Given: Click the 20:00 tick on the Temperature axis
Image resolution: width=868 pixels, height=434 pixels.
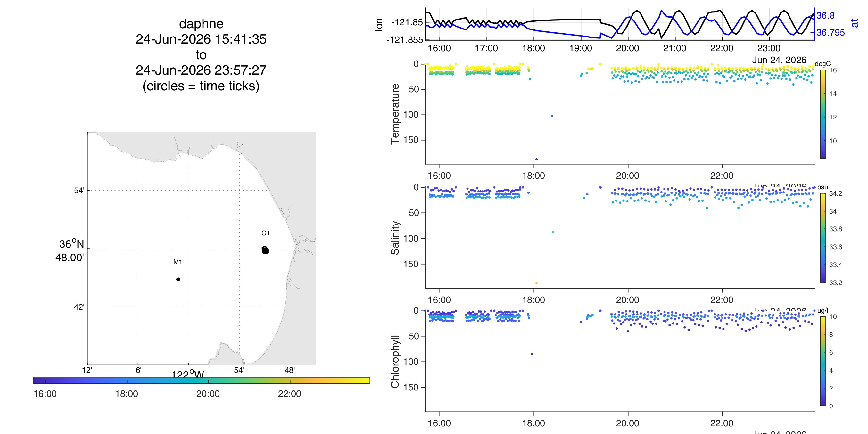Looking at the screenshot, I should click(x=627, y=176).
